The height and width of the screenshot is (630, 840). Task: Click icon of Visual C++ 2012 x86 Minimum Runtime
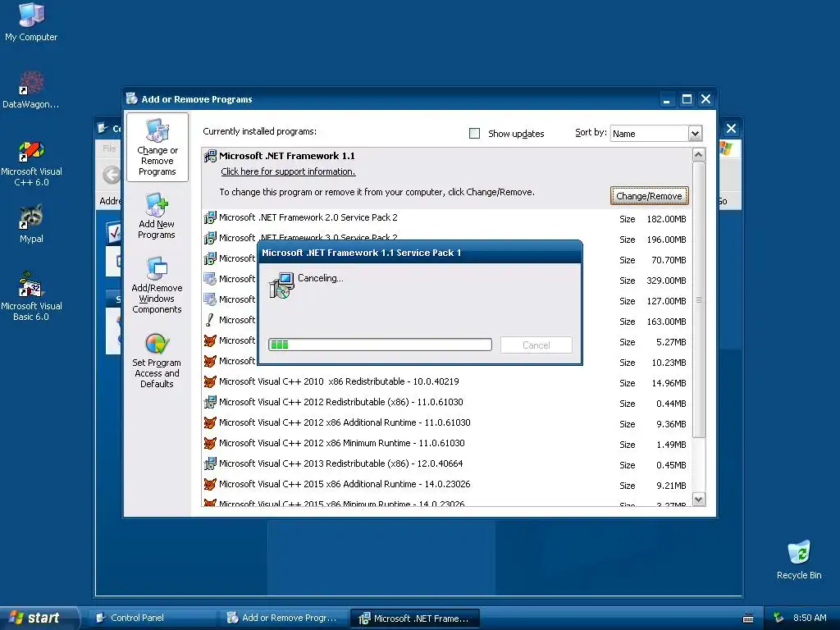(x=210, y=443)
